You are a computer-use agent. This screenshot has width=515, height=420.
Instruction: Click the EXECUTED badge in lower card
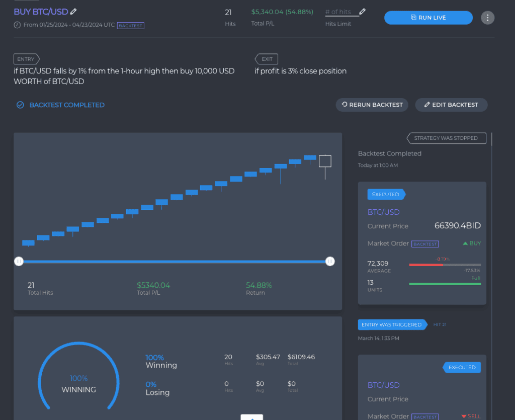462,368
